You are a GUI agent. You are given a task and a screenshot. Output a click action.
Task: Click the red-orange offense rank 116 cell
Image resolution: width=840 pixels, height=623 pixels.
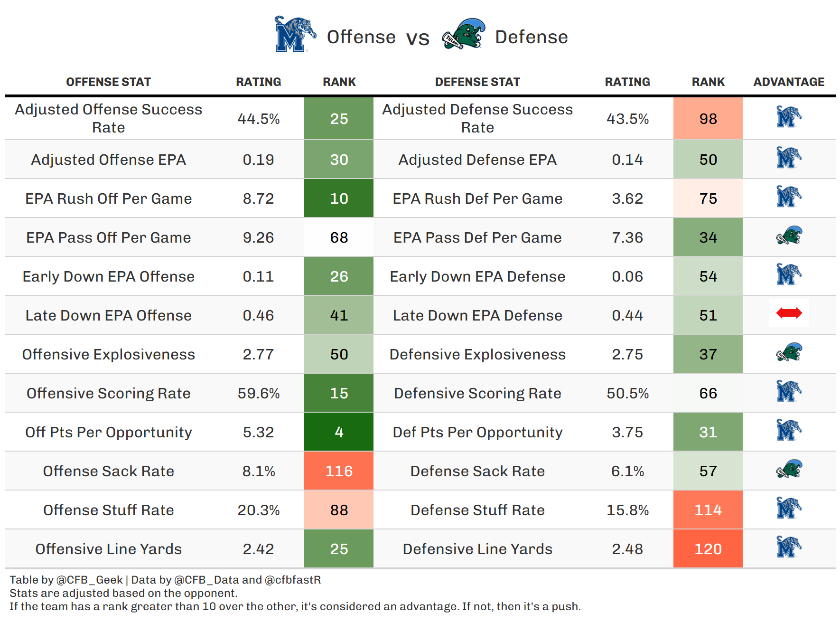(x=339, y=471)
